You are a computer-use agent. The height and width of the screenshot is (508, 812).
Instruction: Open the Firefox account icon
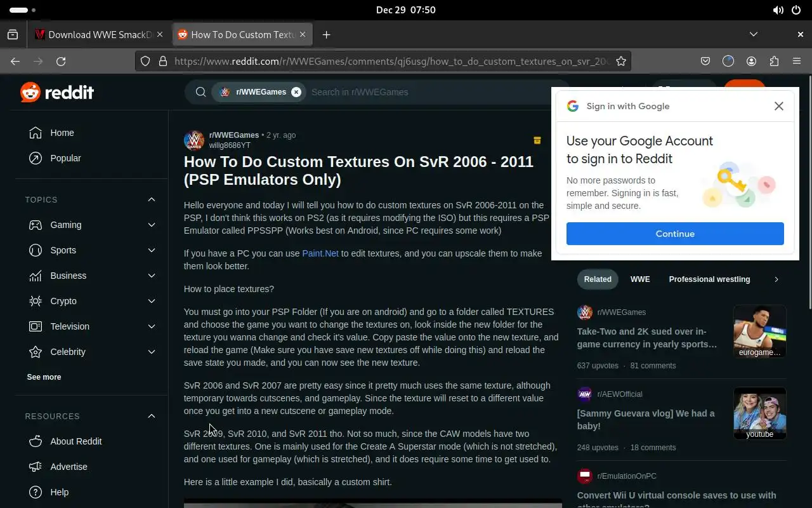(751, 61)
